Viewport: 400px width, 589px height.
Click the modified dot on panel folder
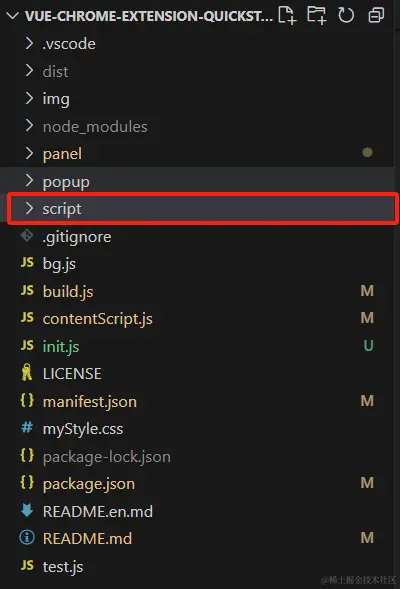(367, 153)
